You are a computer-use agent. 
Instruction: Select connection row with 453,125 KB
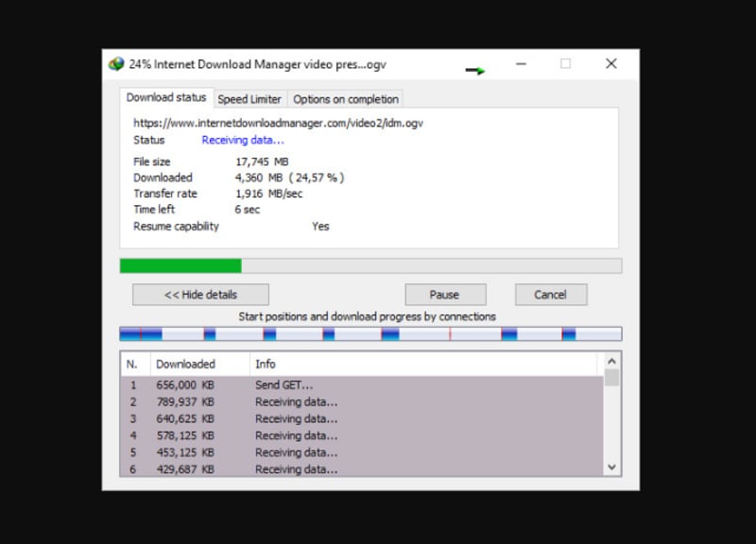click(362, 453)
